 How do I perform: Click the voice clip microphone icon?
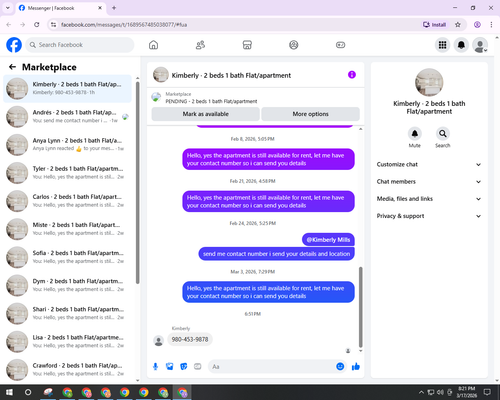point(155,367)
